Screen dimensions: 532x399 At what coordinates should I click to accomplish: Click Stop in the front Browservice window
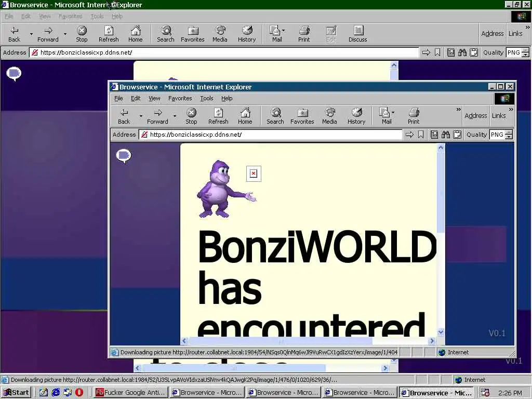click(x=191, y=116)
